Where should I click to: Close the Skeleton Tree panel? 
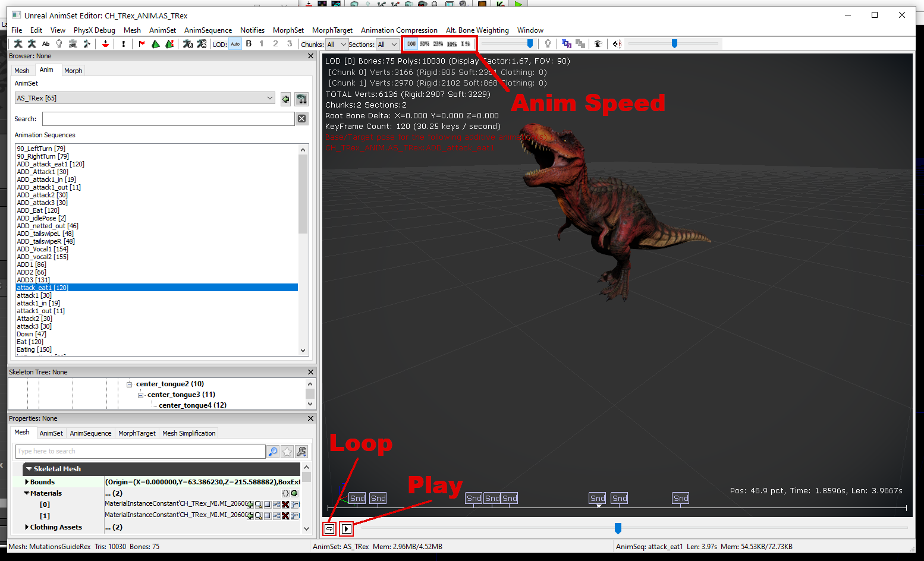point(310,372)
